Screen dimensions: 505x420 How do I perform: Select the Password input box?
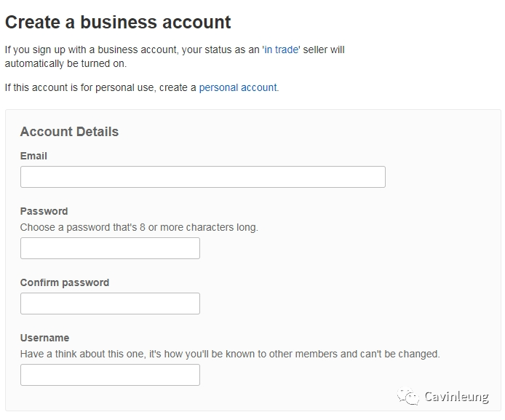point(110,248)
